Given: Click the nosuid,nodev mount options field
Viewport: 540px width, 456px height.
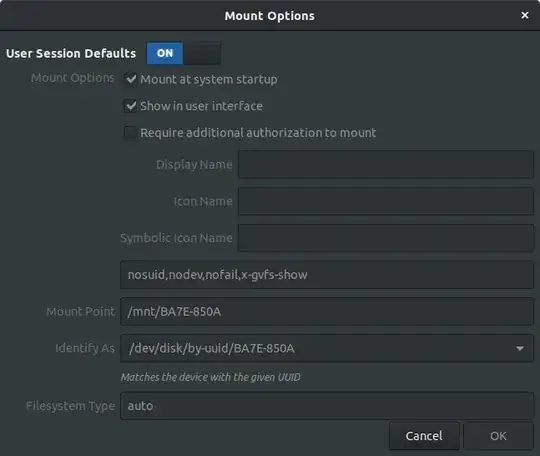Looking at the screenshot, I should (327, 275).
